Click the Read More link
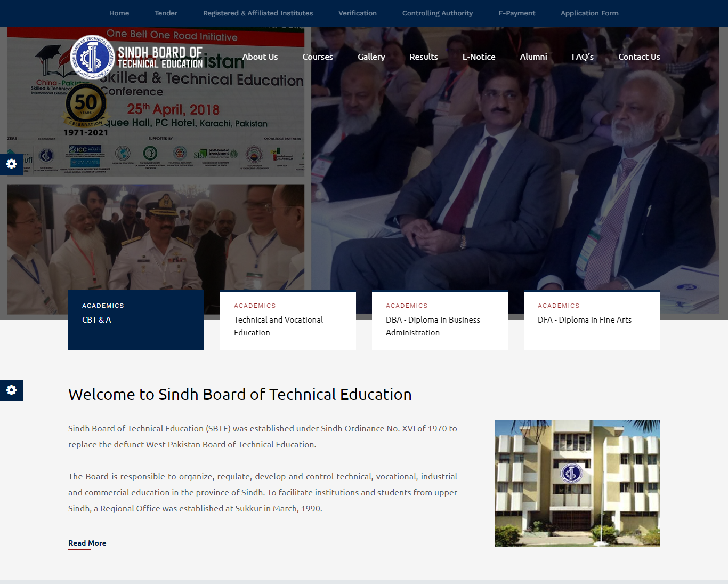The width and height of the screenshot is (728, 584). coord(87,543)
